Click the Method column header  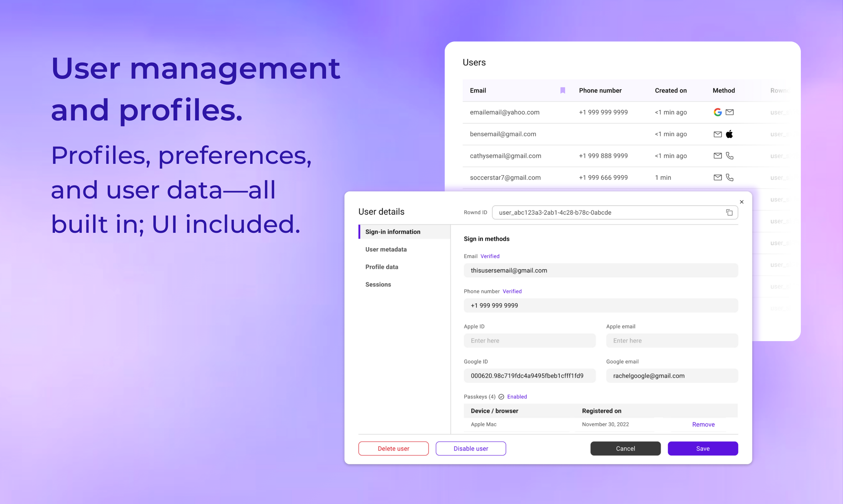point(724,90)
